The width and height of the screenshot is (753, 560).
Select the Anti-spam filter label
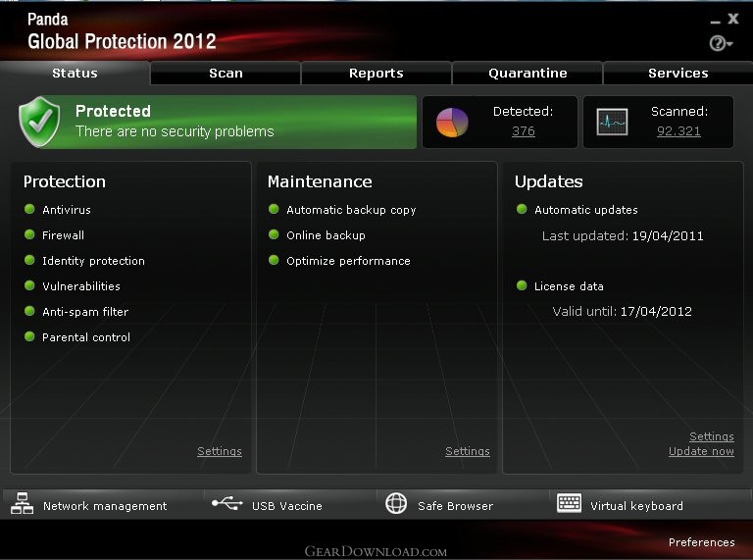click(x=85, y=312)
